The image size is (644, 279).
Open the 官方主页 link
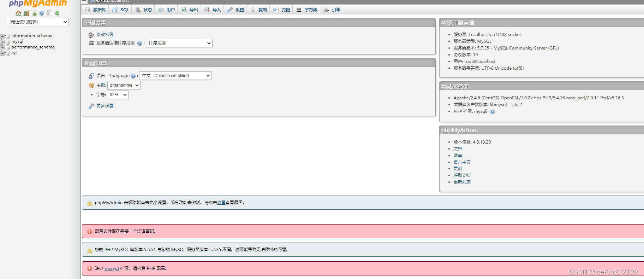point(462,162)
